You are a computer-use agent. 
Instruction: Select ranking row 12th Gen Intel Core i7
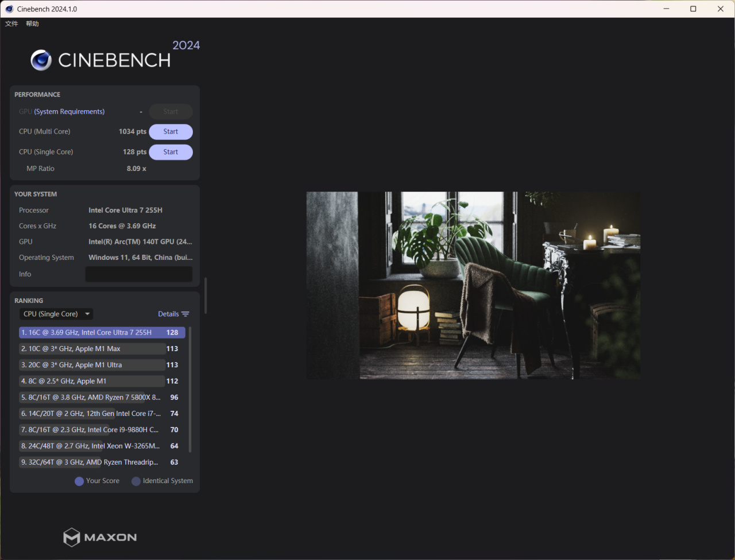[x=102, y=414]
